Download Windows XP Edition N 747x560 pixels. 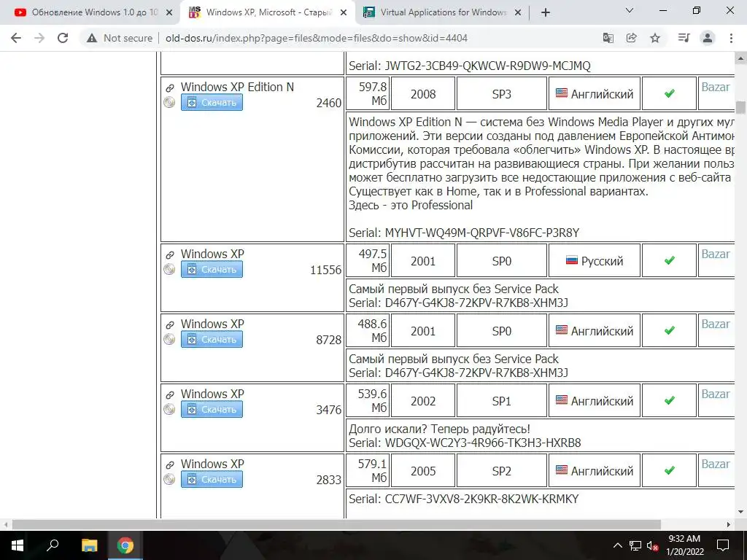pos(212,102)
